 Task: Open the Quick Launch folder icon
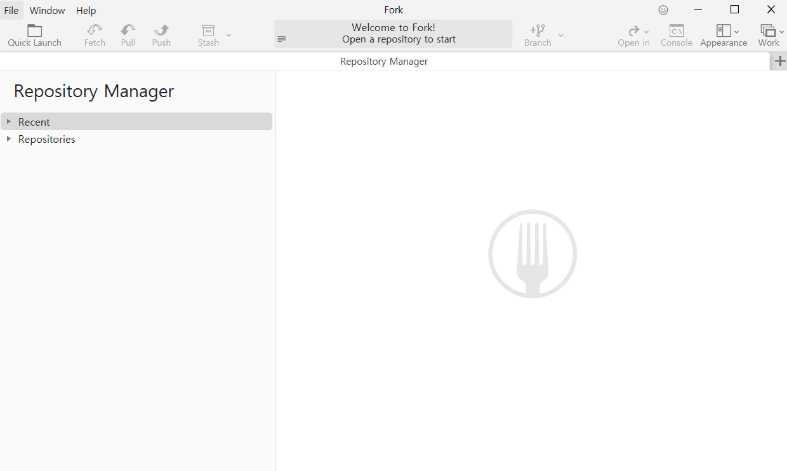point(34,31)
